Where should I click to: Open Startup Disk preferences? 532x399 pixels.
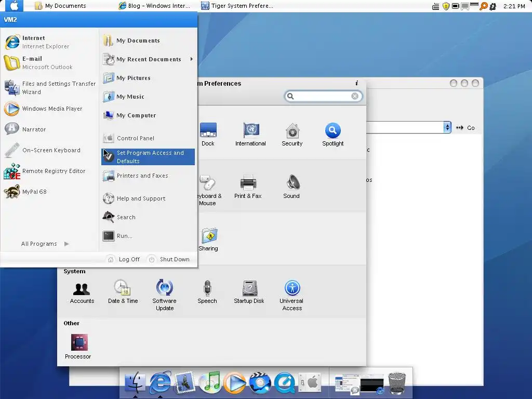[x=249, y=292]
